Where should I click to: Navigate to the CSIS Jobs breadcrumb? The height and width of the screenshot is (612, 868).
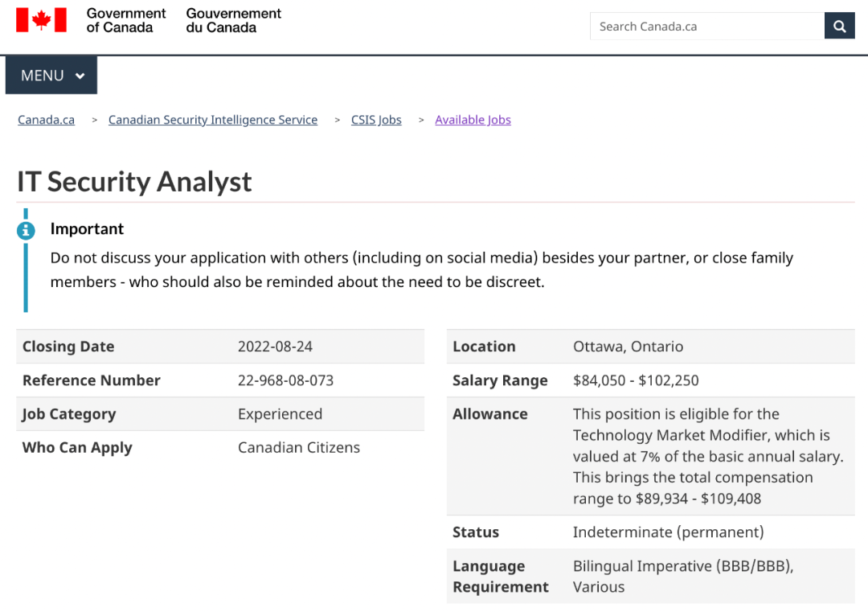[x=376, y=120]
